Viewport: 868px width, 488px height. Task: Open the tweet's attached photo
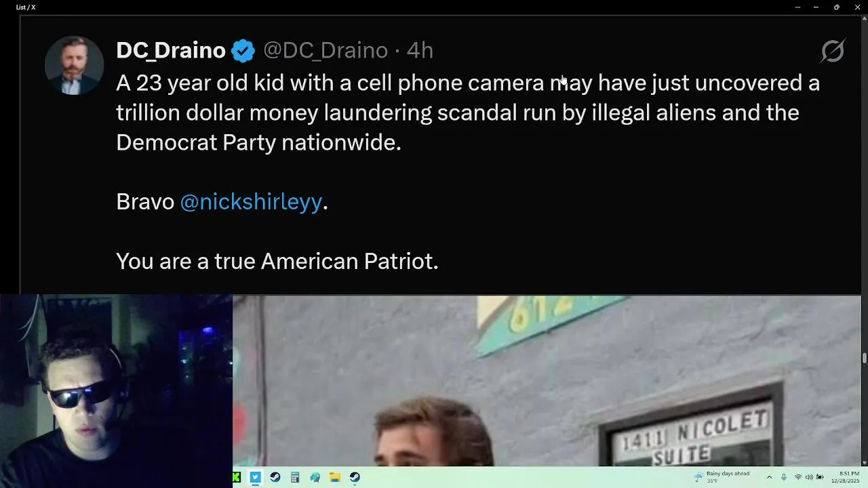tap(547, 380)
